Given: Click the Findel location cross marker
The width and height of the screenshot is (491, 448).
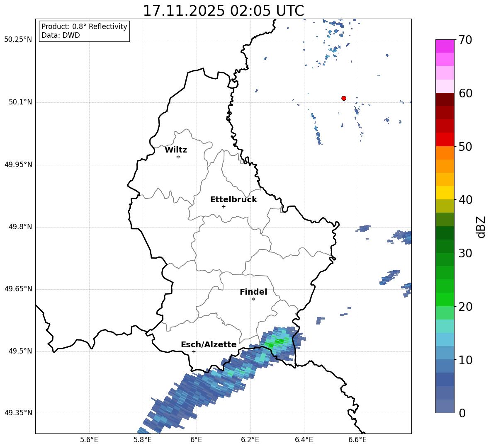Looking at the screenshot, I should [x=253, y=299].
